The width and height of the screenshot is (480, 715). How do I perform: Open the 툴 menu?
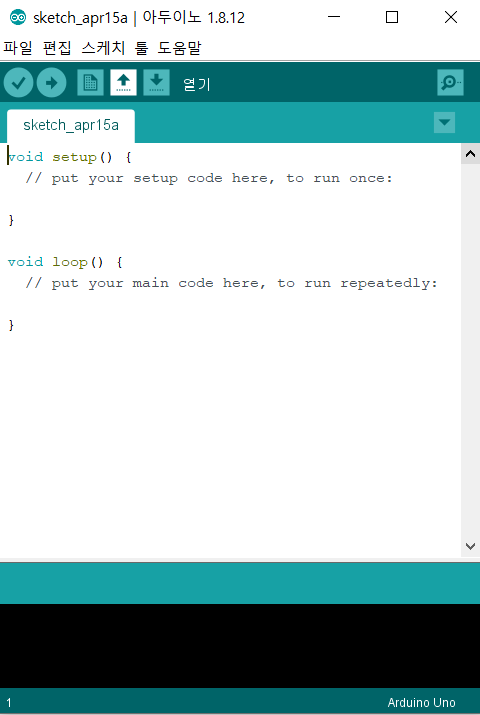[141, 48]
